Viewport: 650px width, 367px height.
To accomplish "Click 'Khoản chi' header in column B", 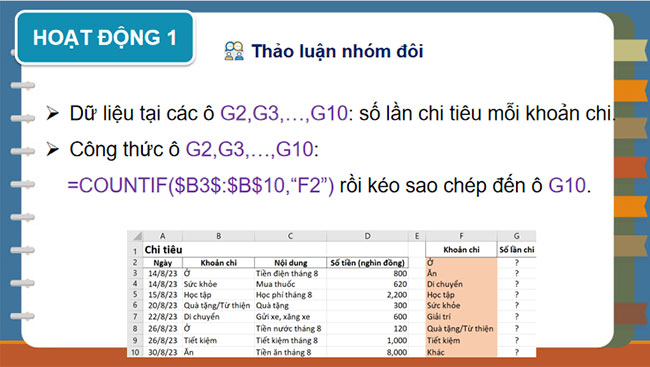I will point(218,262).
